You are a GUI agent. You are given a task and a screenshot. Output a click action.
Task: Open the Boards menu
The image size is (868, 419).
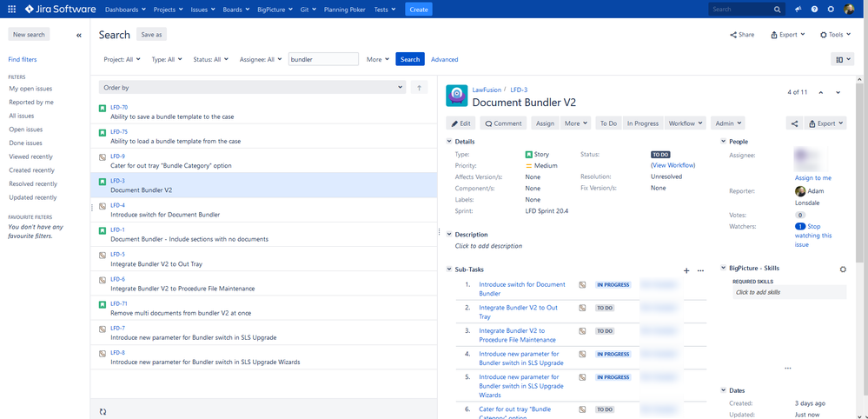235,10
